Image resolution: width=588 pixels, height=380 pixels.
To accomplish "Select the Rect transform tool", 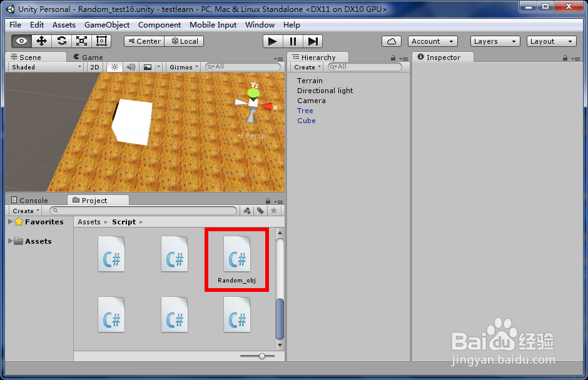I will point(101,41).
